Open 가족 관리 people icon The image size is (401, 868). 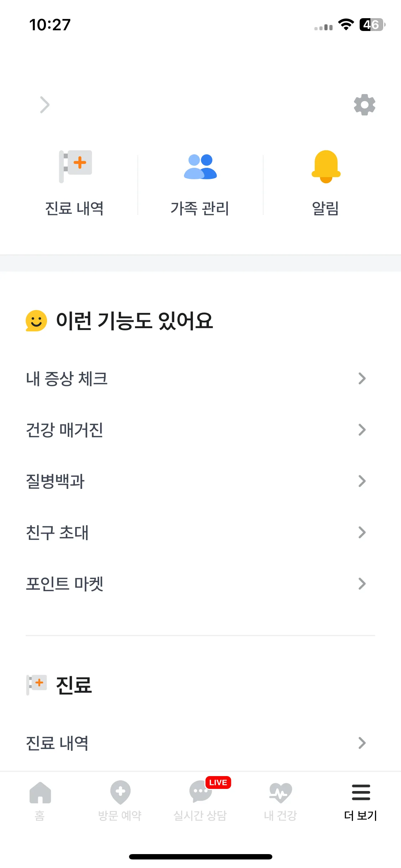pos(200,166)
